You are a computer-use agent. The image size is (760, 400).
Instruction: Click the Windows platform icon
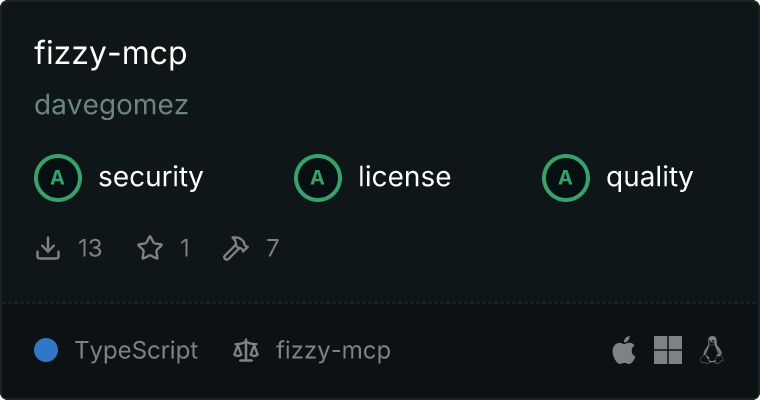tap(668, 350)
